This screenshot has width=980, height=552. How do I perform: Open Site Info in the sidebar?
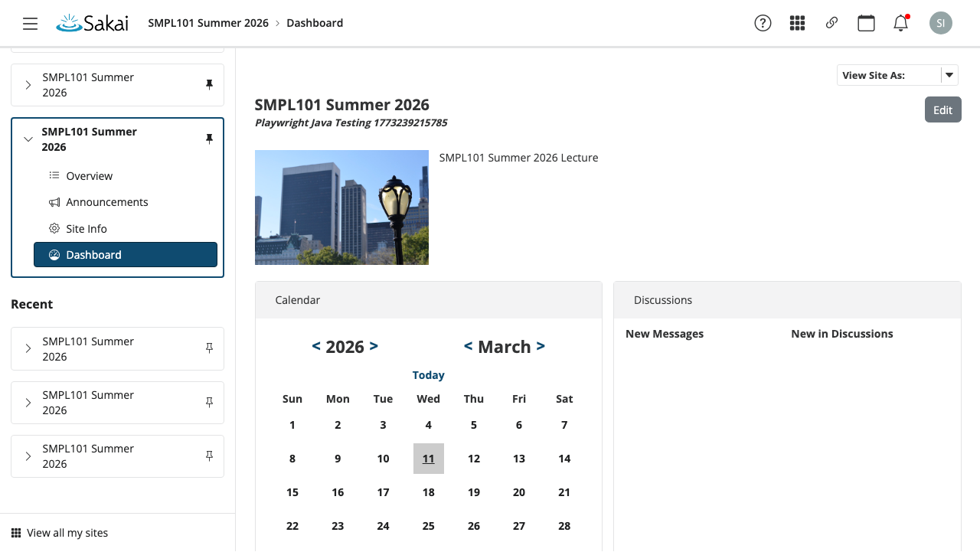pos(87,229)
